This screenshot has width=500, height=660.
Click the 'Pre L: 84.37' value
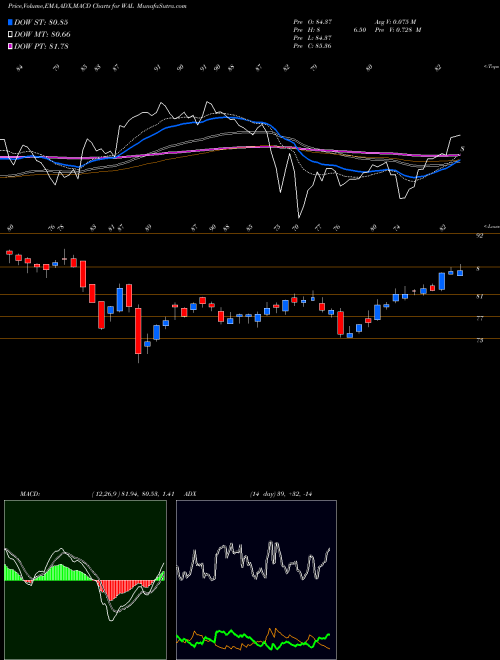coord(312,38)
